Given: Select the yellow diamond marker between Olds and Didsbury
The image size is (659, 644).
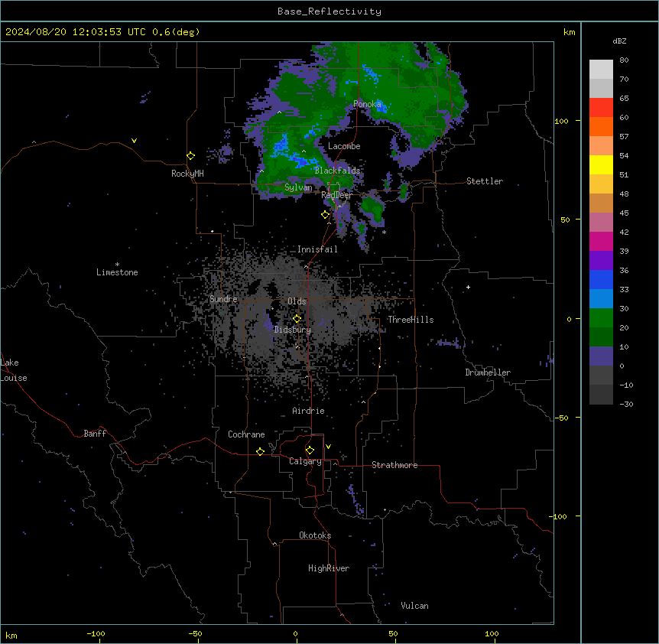Looking at the screenshot, I should 297,319.
